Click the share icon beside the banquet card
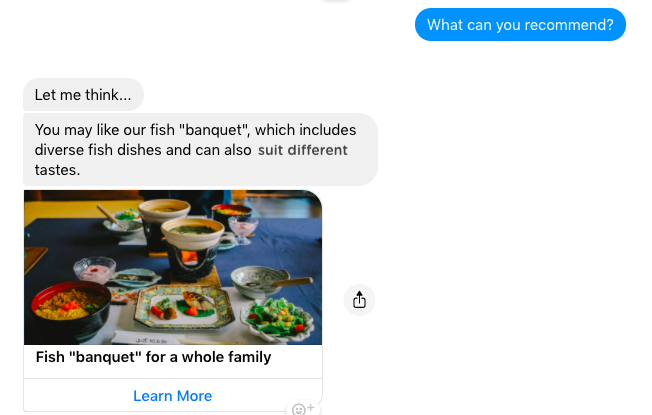The height and width of the screenshot is (415, 652). coord(359,300)
